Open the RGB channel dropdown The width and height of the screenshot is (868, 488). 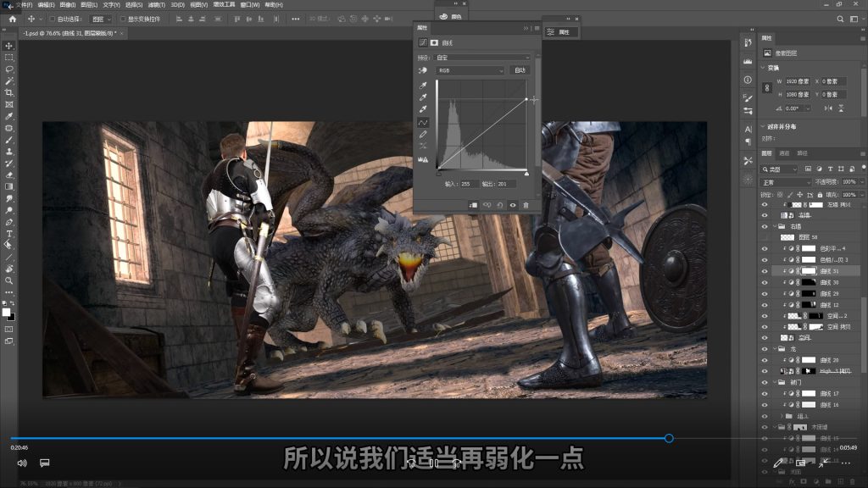pyautogui.click(x=470, y=70)
